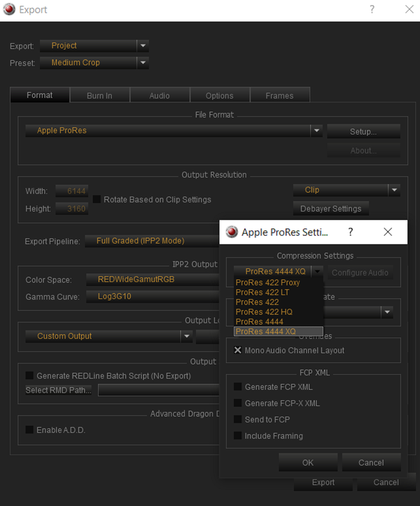
Task: Click Select RMD Path... button
Action: pos(58,390)
